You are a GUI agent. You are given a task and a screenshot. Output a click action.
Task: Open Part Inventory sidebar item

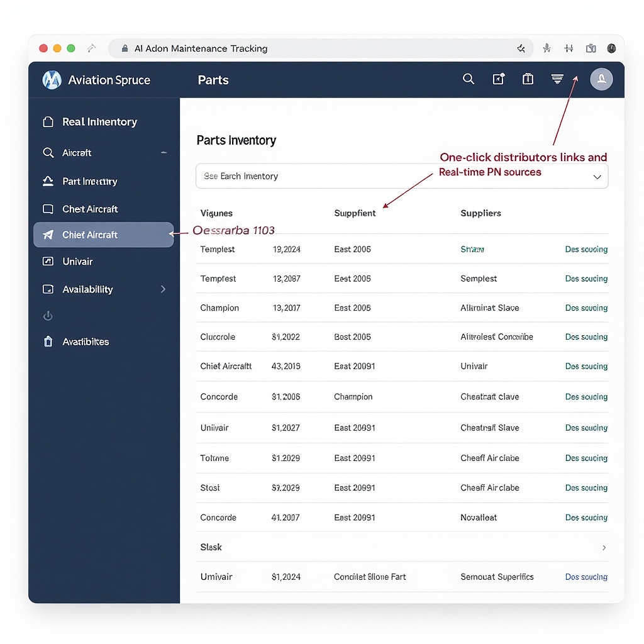coord(89,181)
